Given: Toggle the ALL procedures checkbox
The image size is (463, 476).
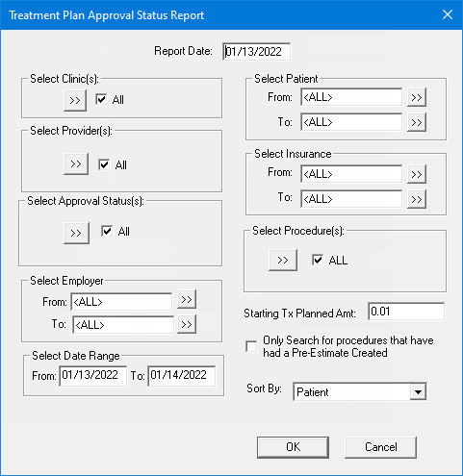Looking at the screenshot, I should point(318,260).
